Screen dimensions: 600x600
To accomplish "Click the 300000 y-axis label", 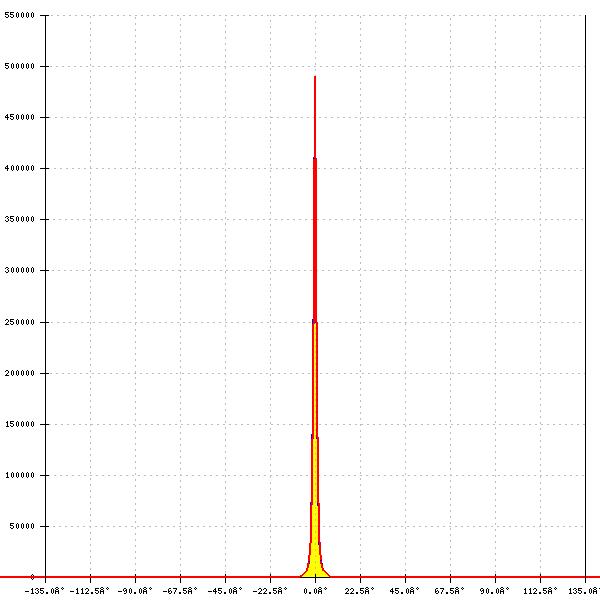I will point(20,270).
